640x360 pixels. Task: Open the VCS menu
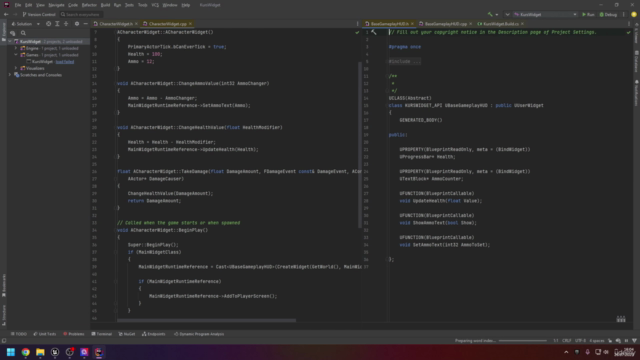pos(155,5)
